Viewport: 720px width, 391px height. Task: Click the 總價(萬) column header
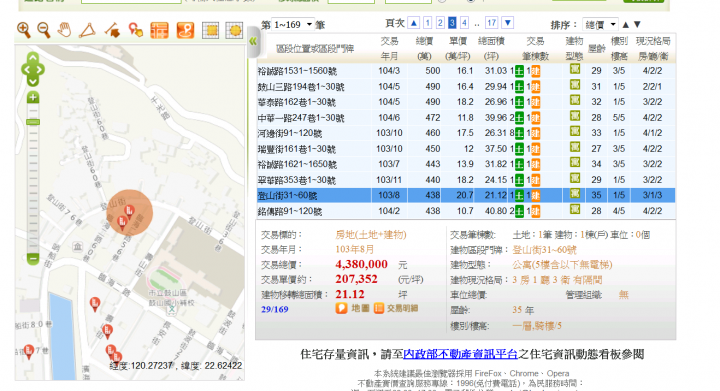pos(424,49)
